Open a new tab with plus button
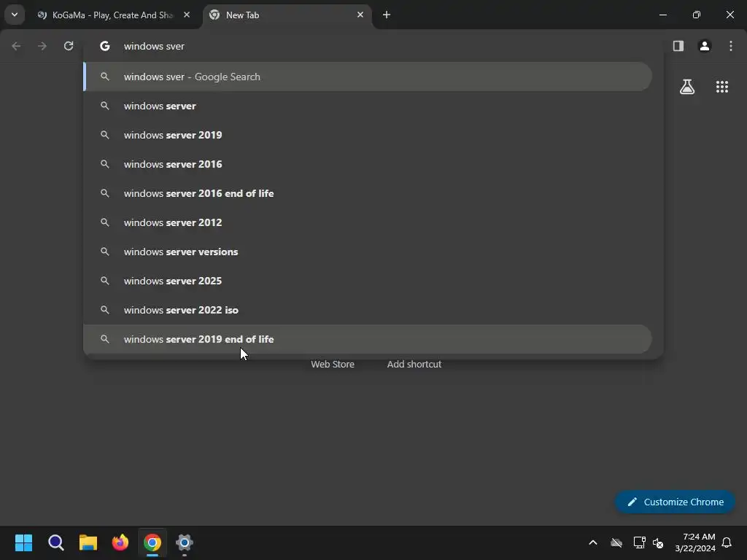This screenshot has height=560, width=747. [387, 15]
